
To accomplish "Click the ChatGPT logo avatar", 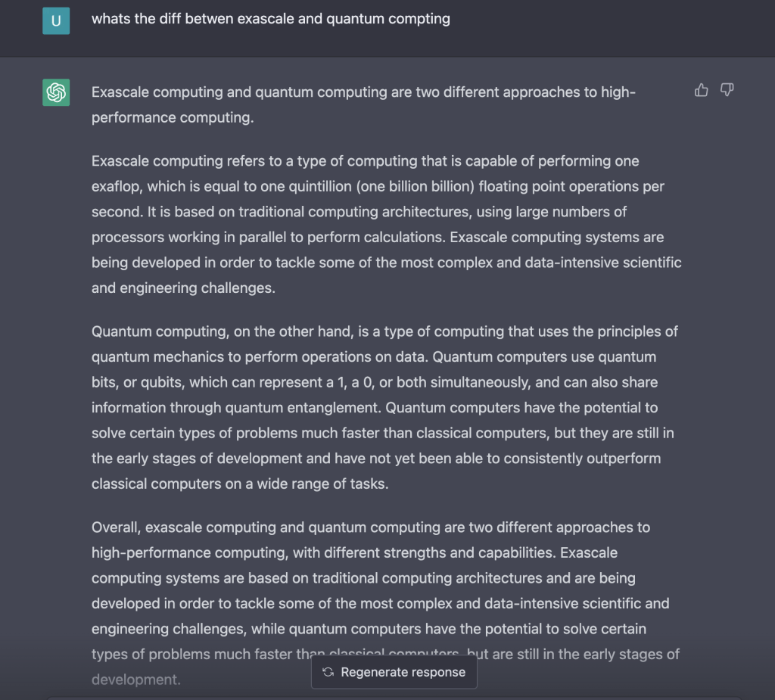I will pyautogui.click(x=56, y=93).
